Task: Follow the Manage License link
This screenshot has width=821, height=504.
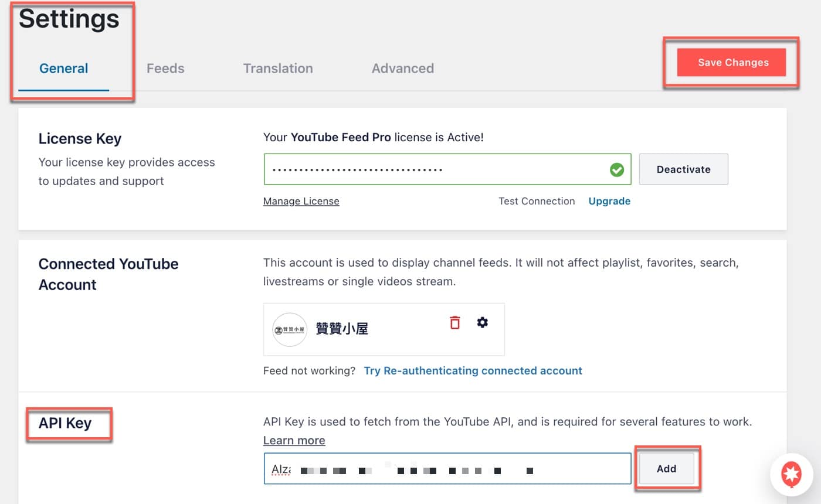Action: pyautogui.click(x=301, y=201)
